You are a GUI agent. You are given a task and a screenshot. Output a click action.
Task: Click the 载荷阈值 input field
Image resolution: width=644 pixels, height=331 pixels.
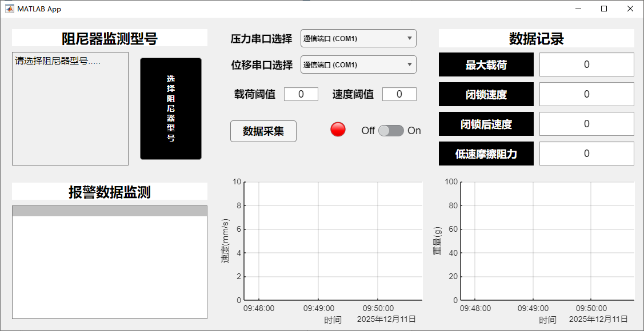[x=301, y=94]
